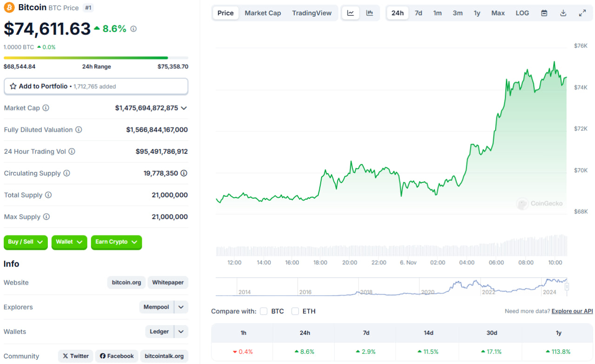Viewport: 595px width, 364px height.
Task: Open Twitter community link
Action: (75, 356)
